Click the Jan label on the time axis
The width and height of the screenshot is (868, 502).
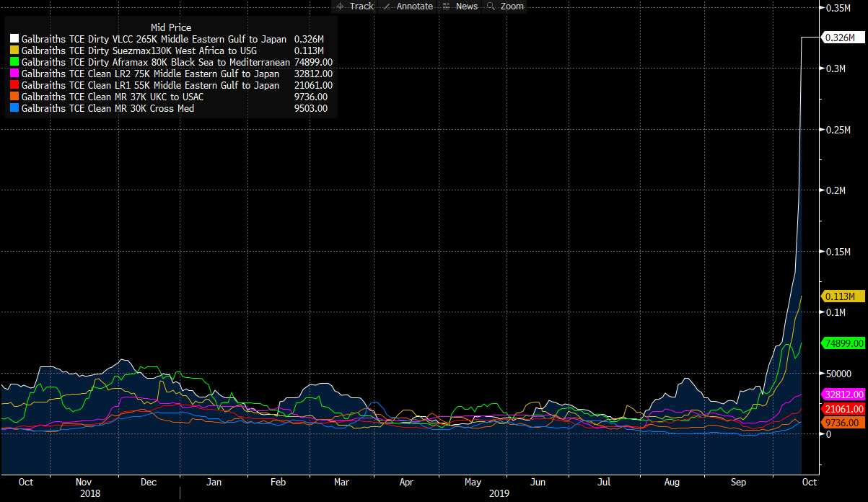point(214,482)
